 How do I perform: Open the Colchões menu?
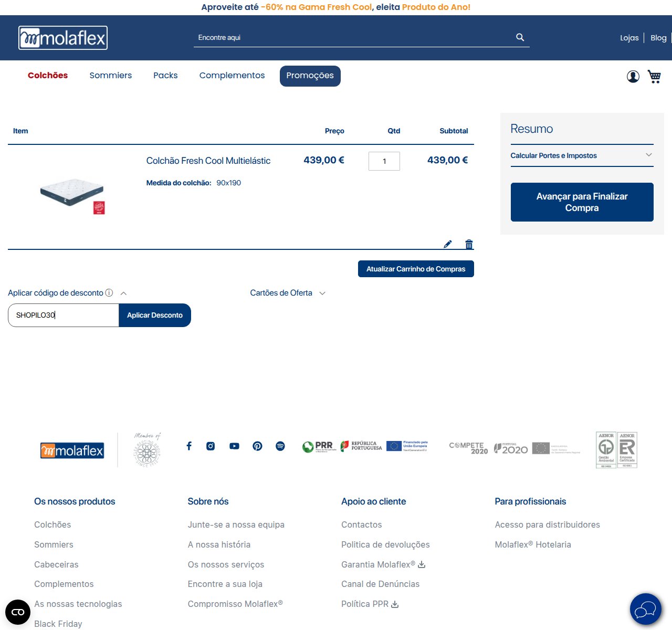click(48, 76)
